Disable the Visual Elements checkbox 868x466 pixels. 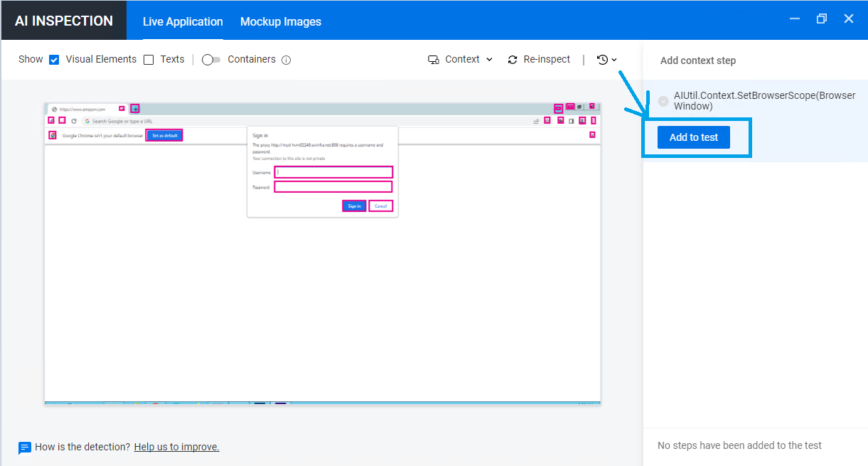[54, 59]
